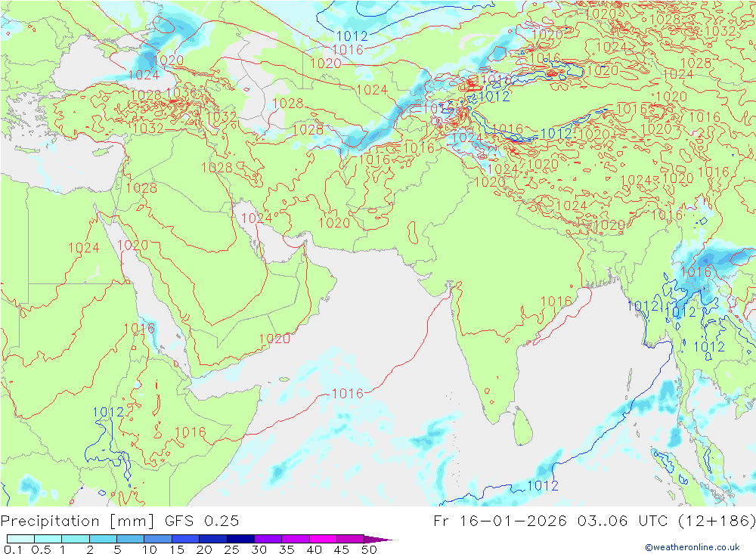Pick the 2–5 mm legend swatch
Screen dimensions: 756x554
(x=103, y=539)
